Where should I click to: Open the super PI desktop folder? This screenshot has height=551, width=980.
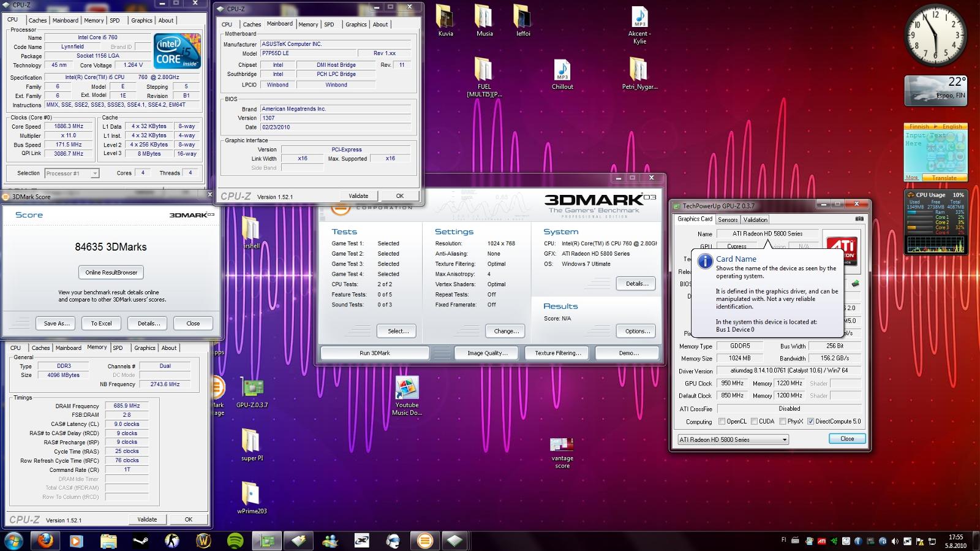252,444
